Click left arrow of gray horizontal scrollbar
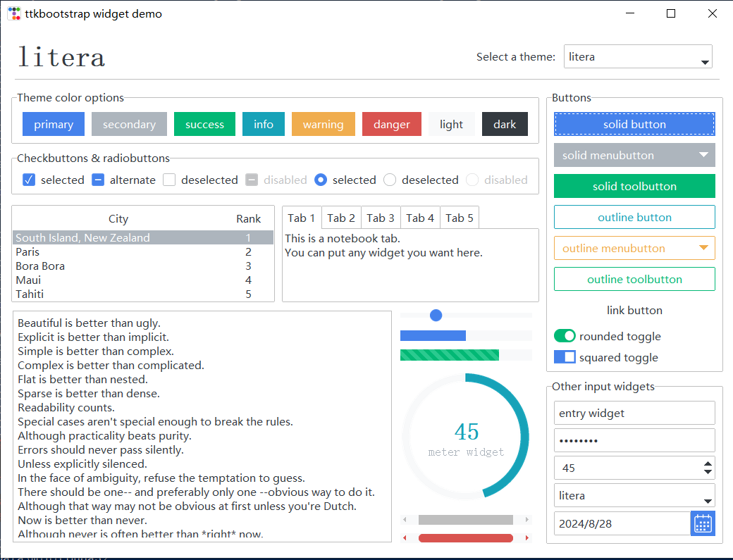Image resolution: width=733 pixels, height=560 pixels. click(x=405, y=520)
